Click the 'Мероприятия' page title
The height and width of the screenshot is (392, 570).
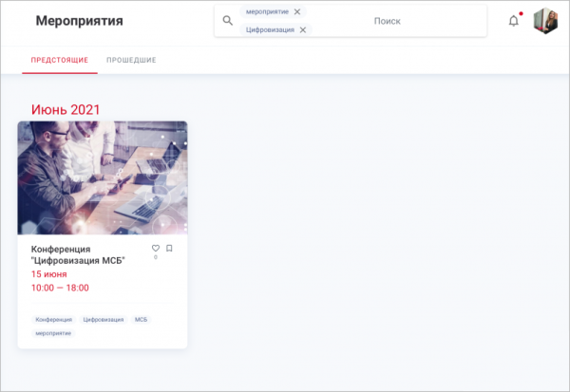[79, 21]
